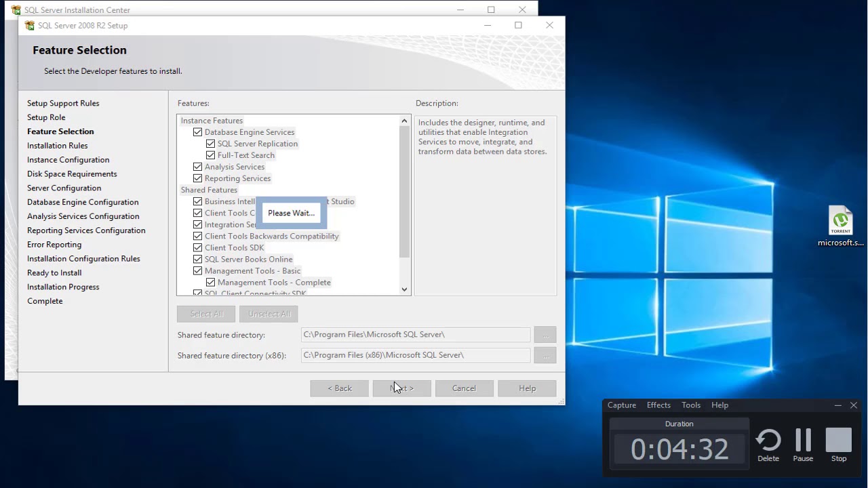Select Setup Role step

tap(46, 117)
